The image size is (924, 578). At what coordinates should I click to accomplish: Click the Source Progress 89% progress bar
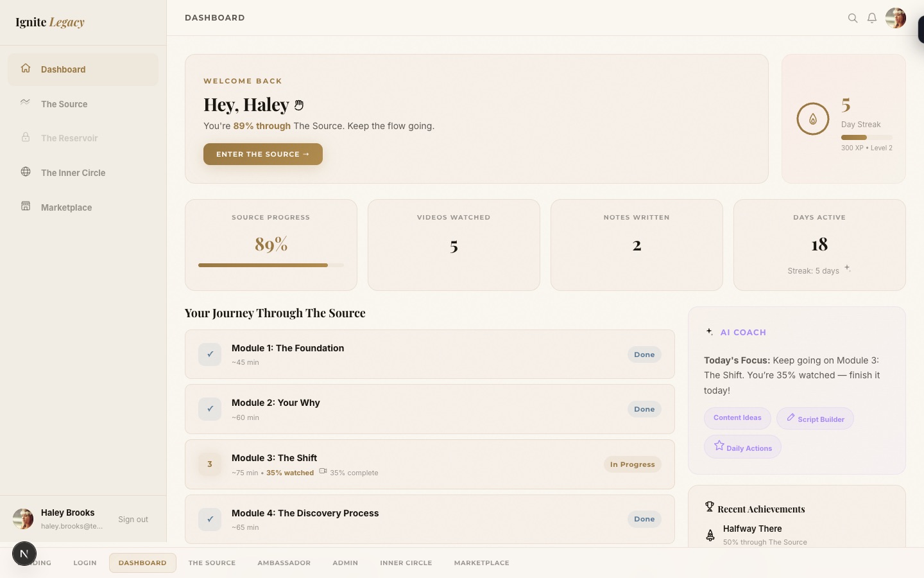point(271,265)
